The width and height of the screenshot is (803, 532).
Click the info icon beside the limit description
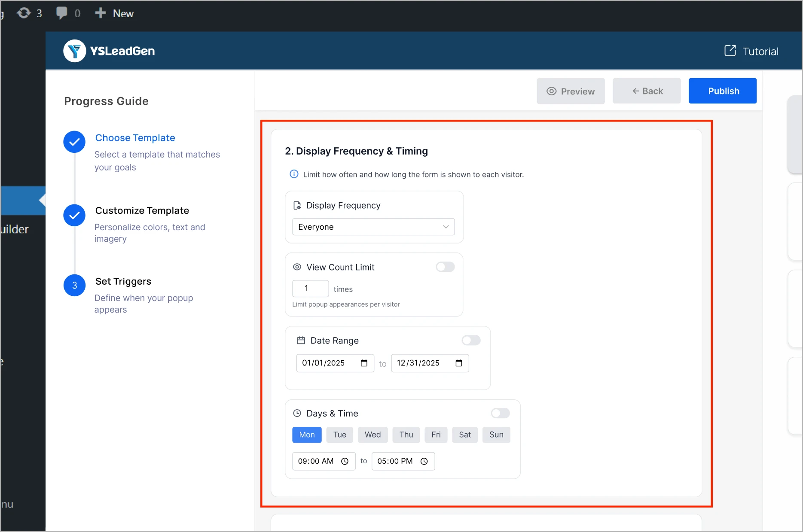pos(294,174)
